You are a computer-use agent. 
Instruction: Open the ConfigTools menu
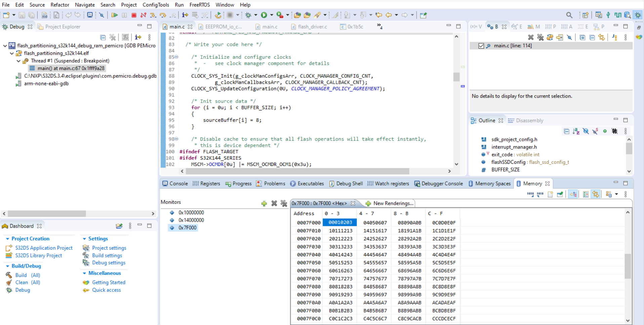coord(156,5)
